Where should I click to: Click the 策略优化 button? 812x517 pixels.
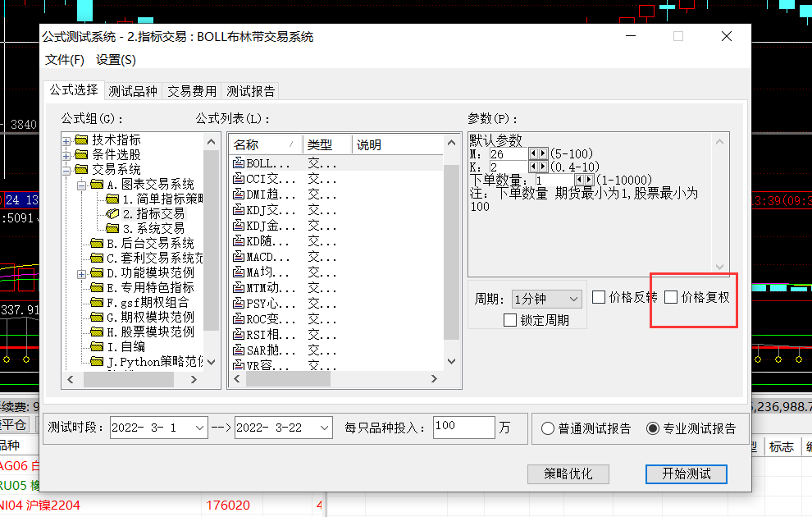click(568, 474)
